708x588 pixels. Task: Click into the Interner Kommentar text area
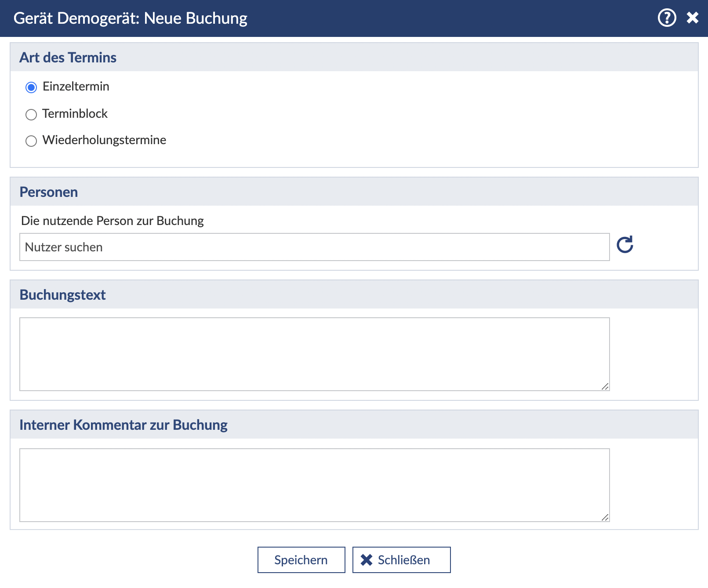pyautogui.click(x=314, y=485)
